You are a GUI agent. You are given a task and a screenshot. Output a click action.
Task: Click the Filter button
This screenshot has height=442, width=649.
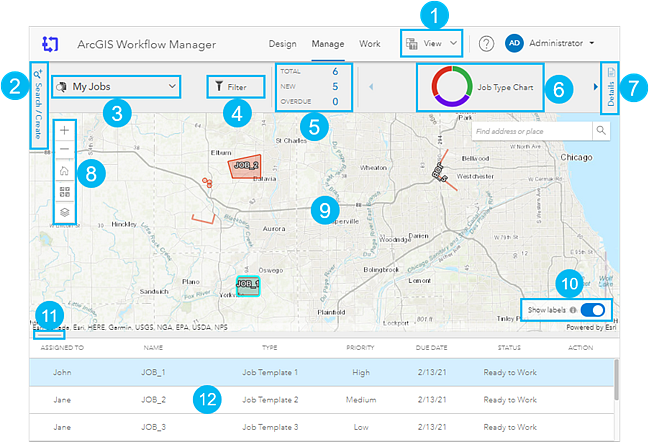[x=236, y=87]
